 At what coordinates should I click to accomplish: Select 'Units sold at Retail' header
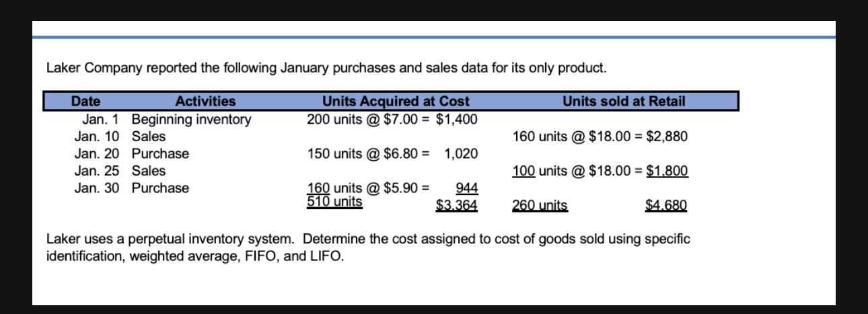click(624, 102)
